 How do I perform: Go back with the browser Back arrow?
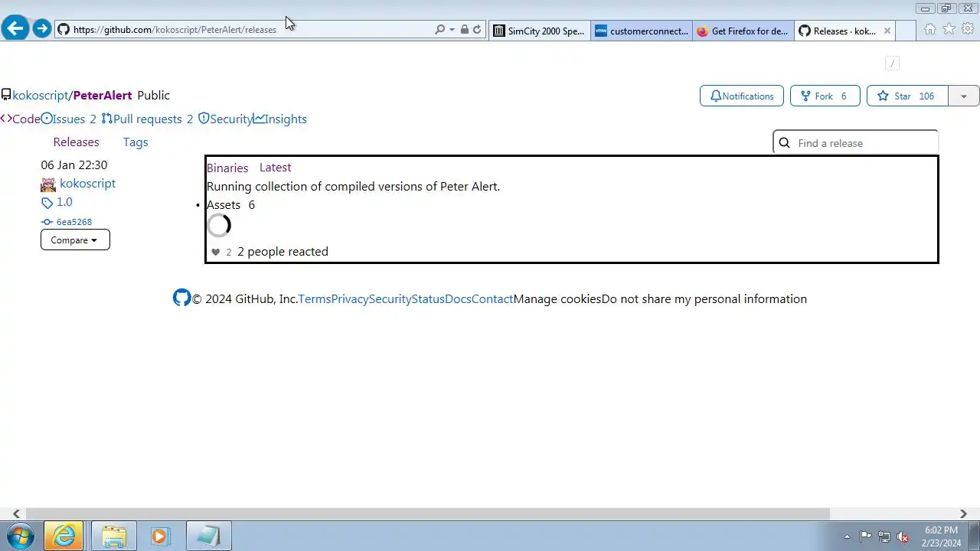click(x=15, y=29)
